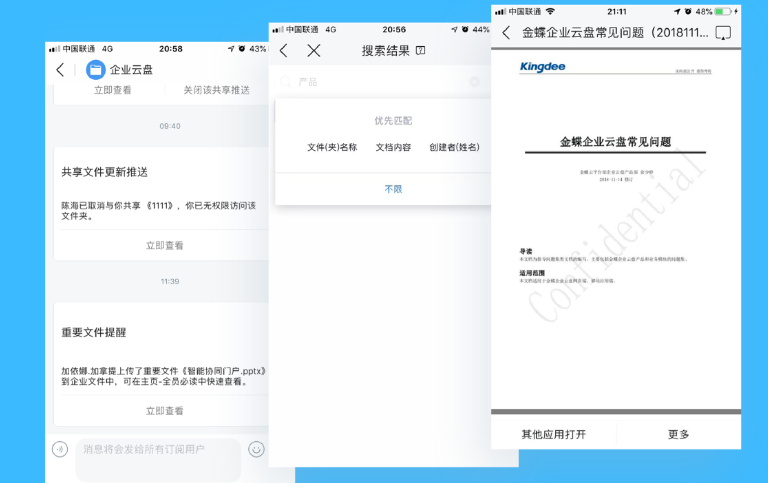
Task: Click the 11:39 timestamp
Action: point(170,281)
